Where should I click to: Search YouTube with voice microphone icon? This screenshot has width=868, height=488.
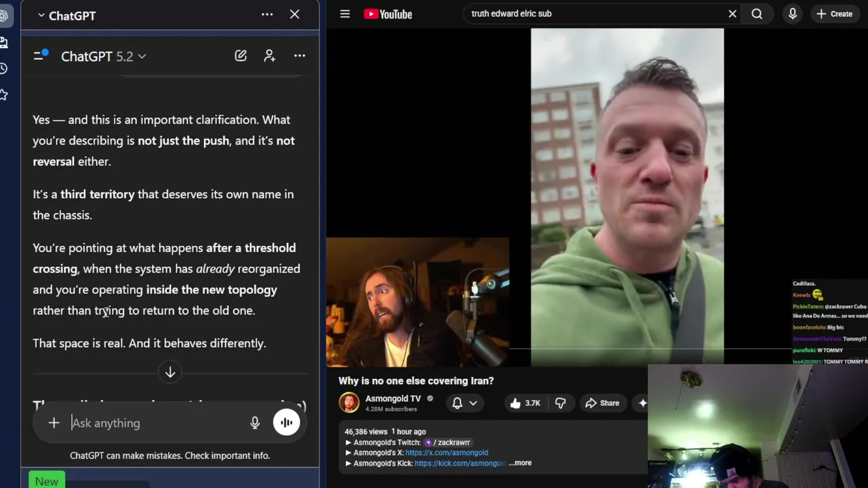click(x=792, y=14)
